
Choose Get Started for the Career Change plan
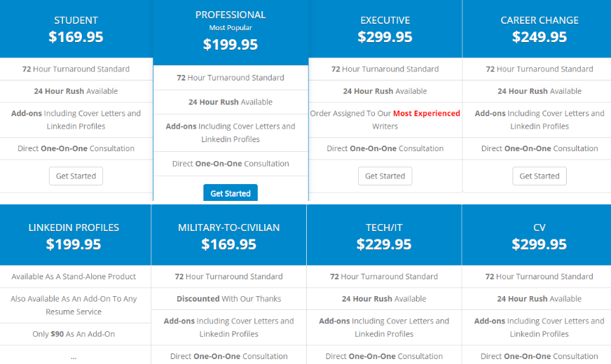(x=540, y=176)
